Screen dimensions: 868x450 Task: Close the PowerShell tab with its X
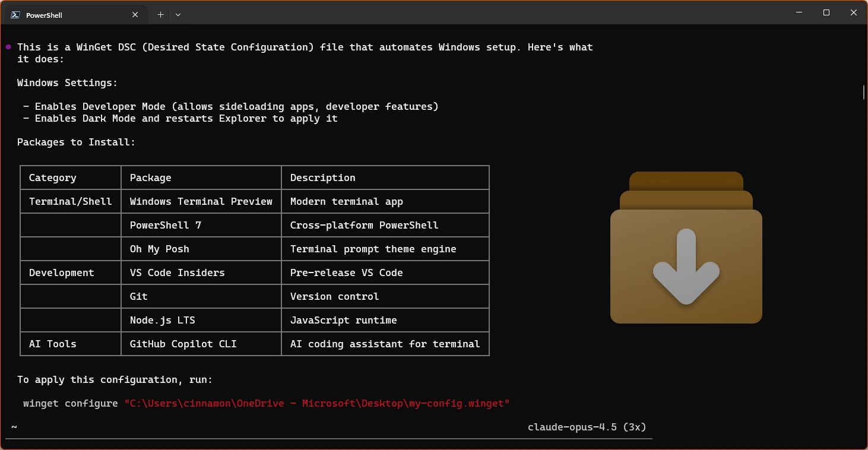135,14
